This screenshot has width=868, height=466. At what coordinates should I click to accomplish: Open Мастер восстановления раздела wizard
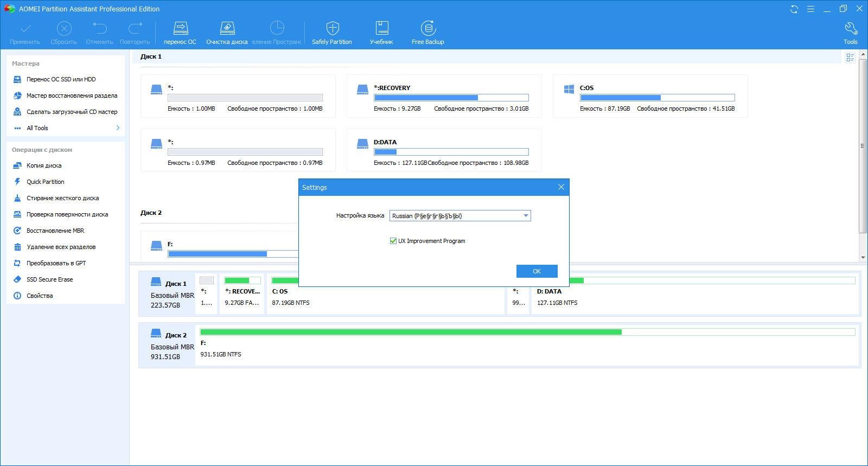(66, 95)
